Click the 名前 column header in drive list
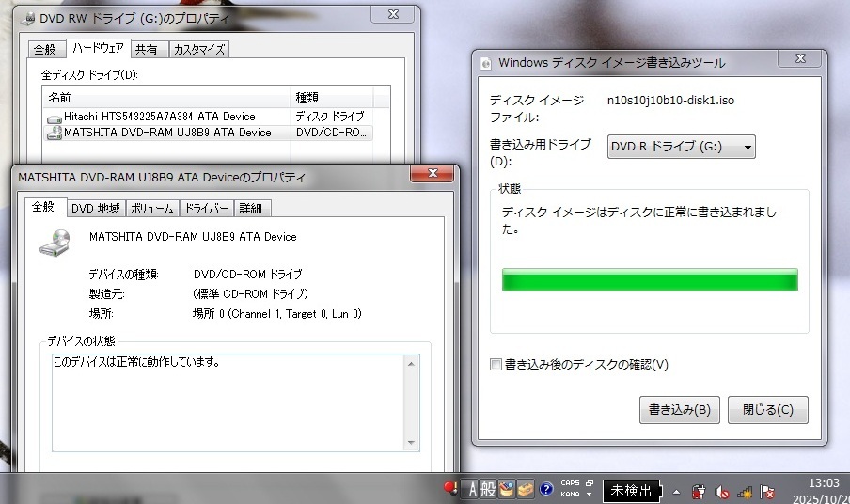The width and height of the screenshot is (850, 504). 166,98
